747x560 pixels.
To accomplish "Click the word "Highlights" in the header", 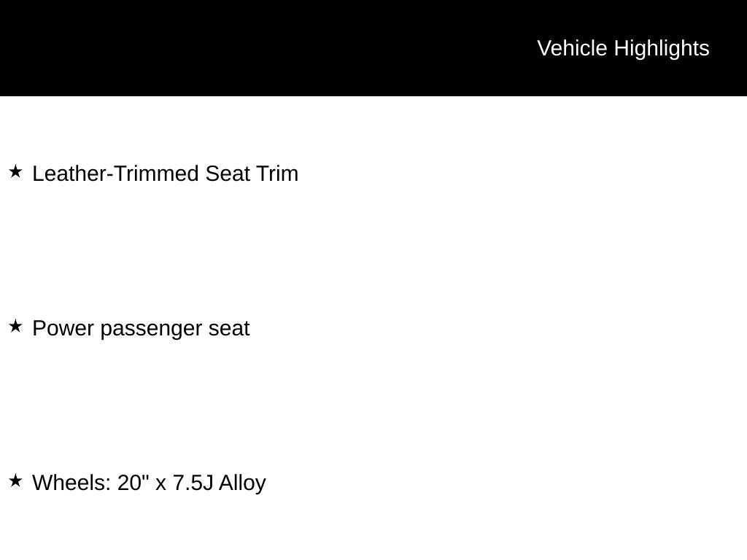I will click(662, 48).
